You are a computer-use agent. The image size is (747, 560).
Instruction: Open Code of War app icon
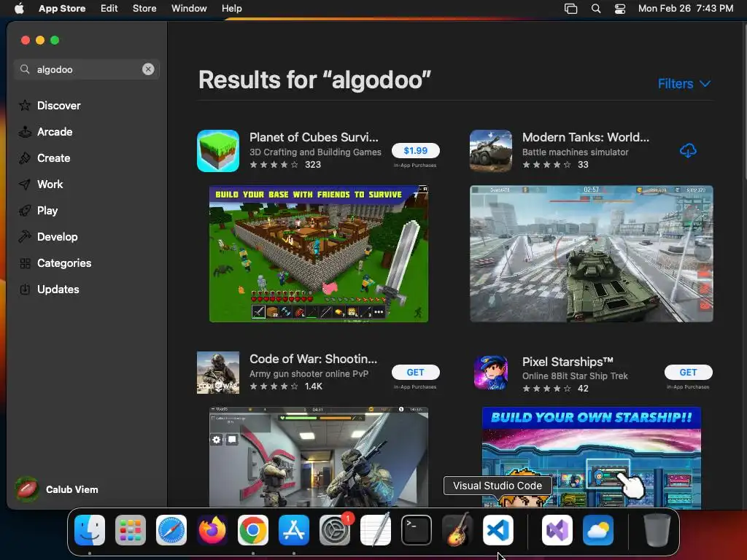218,373
